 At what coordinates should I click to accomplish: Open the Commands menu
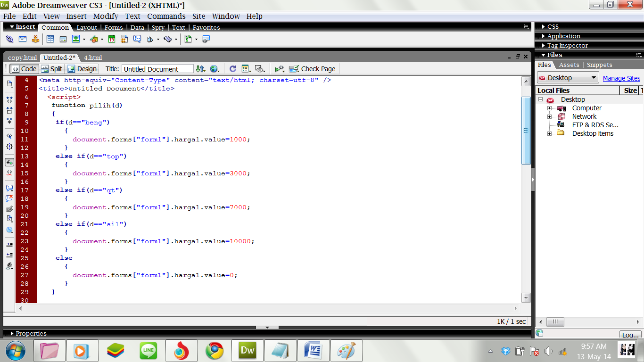tap(166, 16)
